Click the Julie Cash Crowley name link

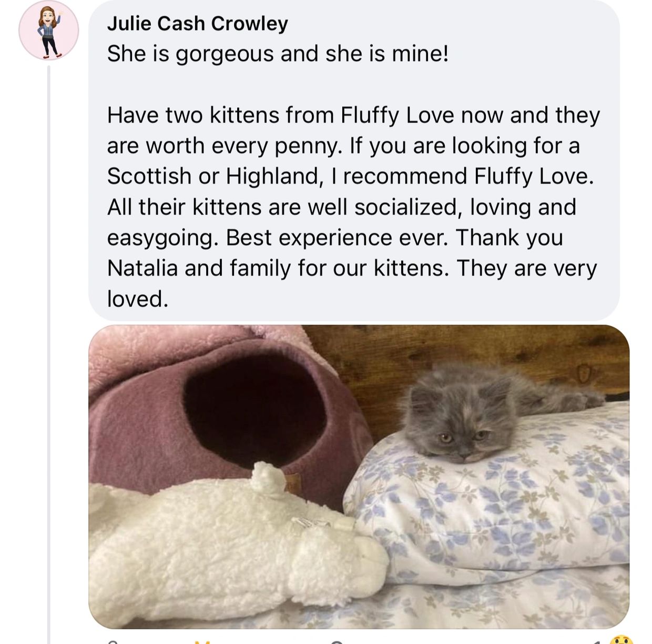click(197, 24)
